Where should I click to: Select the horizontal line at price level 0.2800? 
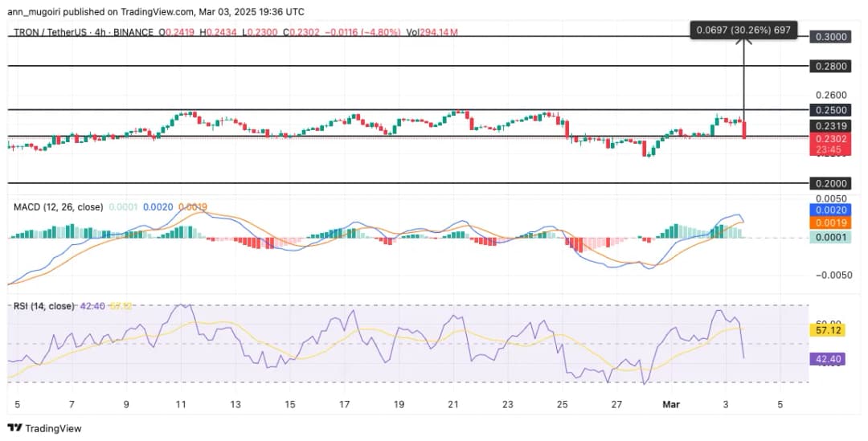402,65
